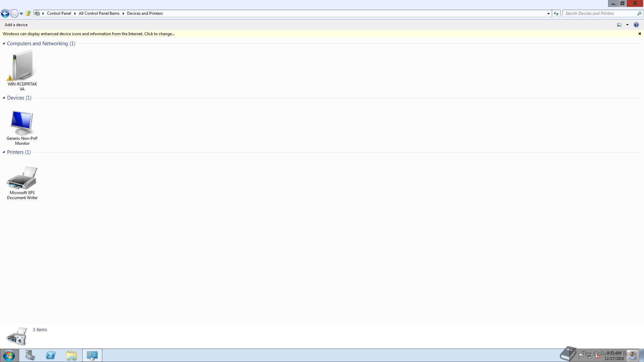Click warning badge on WIN-RCI3PRTAKVA
The height and width of the screenshot is (362, 644).
pyautogui.click(x=10, y=78)
